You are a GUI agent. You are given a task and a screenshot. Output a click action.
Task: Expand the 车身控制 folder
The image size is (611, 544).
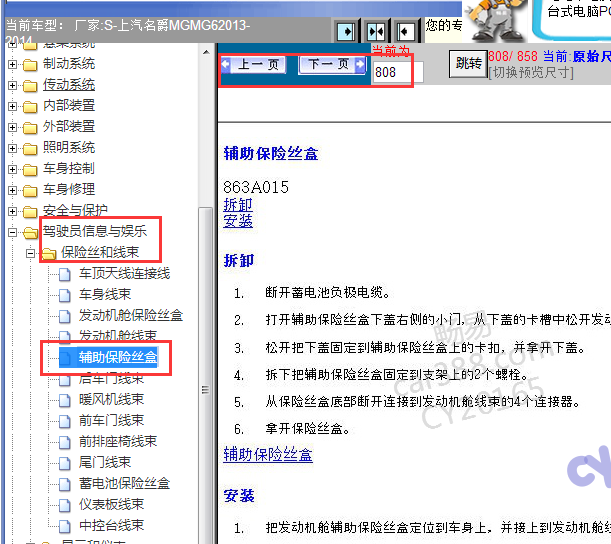tap(12, 169)
